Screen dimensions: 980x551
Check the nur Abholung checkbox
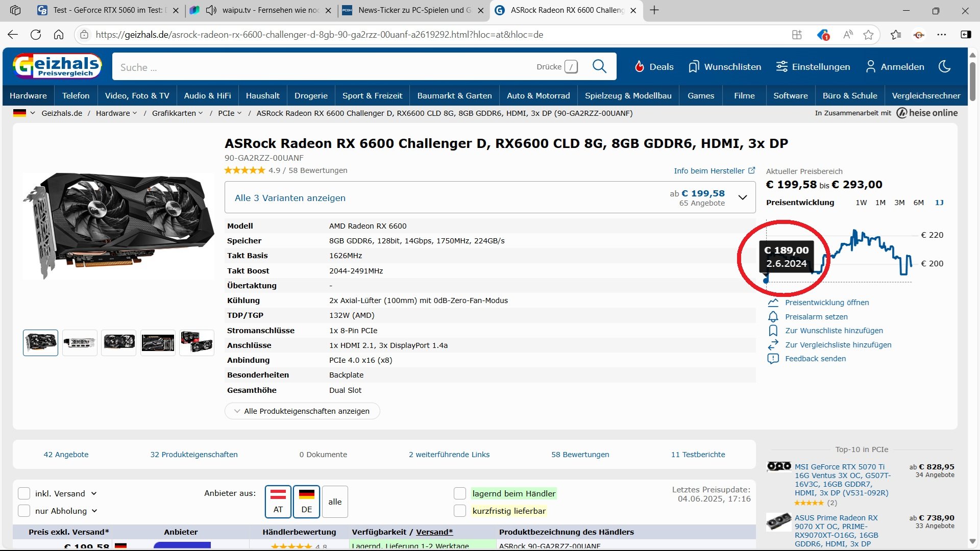pos(24,511)
